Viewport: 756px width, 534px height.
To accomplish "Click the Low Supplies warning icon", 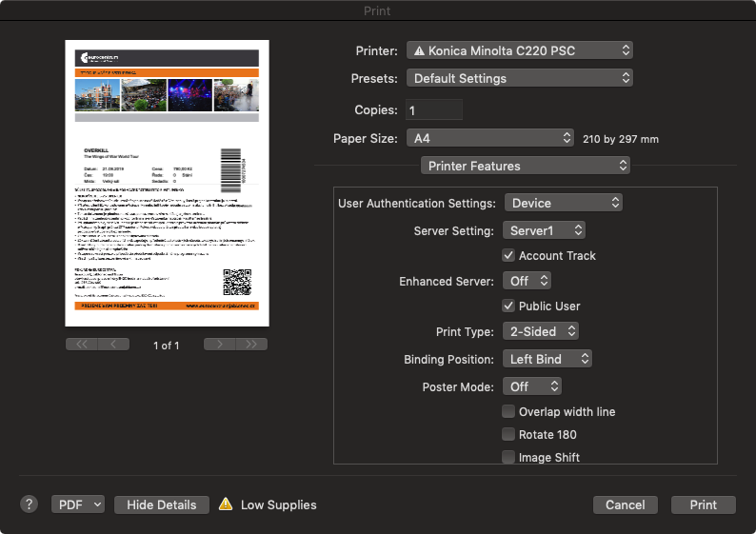I will [x=226, y=504].
